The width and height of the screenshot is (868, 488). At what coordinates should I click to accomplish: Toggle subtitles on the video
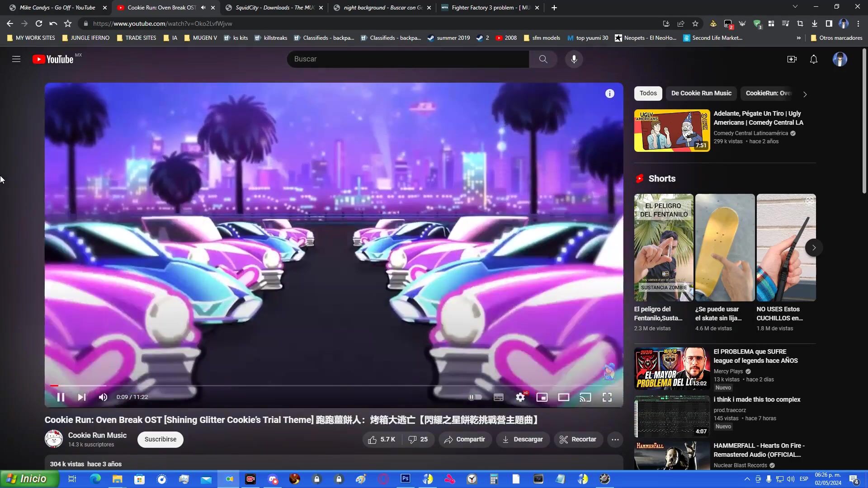[x=498, y=397]
